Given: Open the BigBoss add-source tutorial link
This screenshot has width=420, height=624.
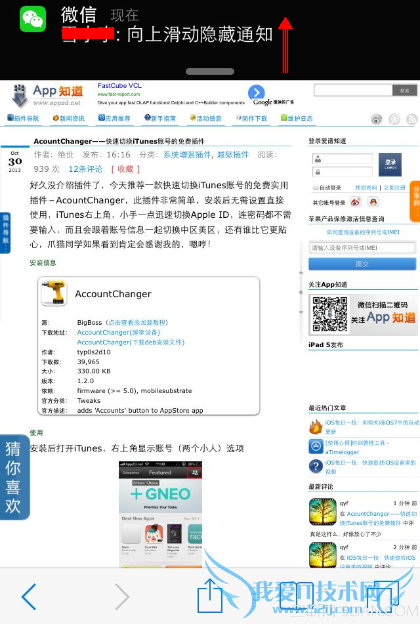Looking at the screenshot, I should (138, 322).
